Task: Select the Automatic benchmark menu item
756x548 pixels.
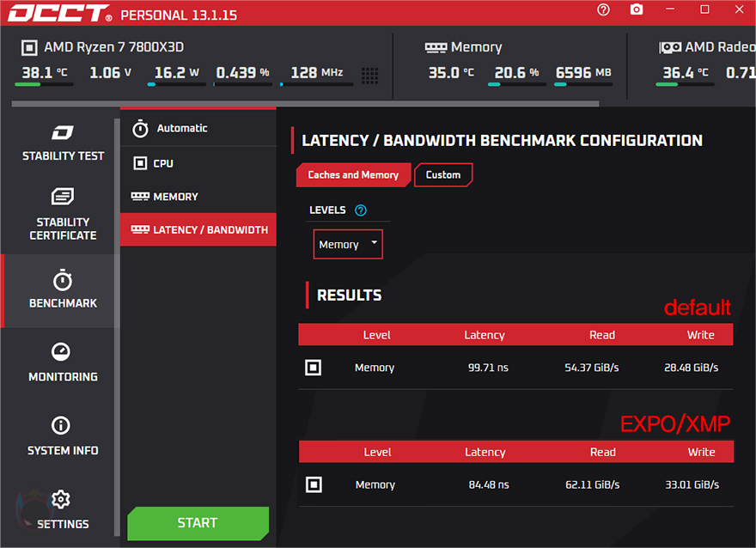Action: pyautogui.click(x=198, y=128)
